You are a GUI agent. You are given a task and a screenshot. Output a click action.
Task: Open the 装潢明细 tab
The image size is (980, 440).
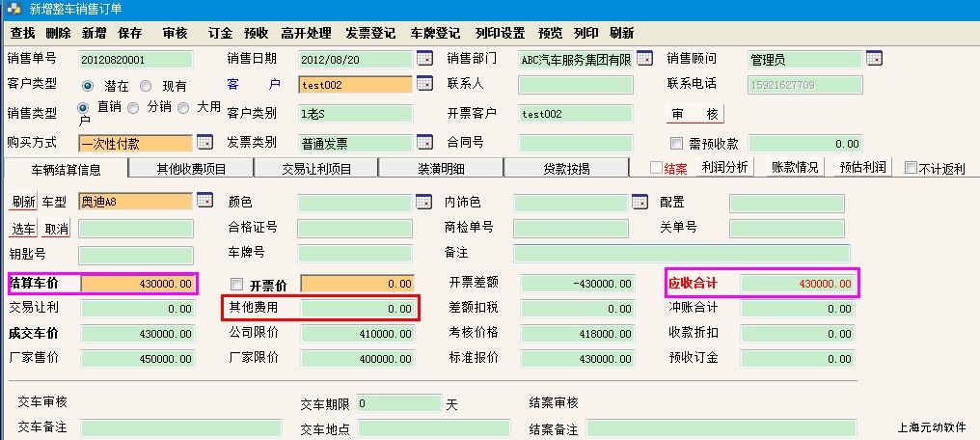[x=441, y=169]
